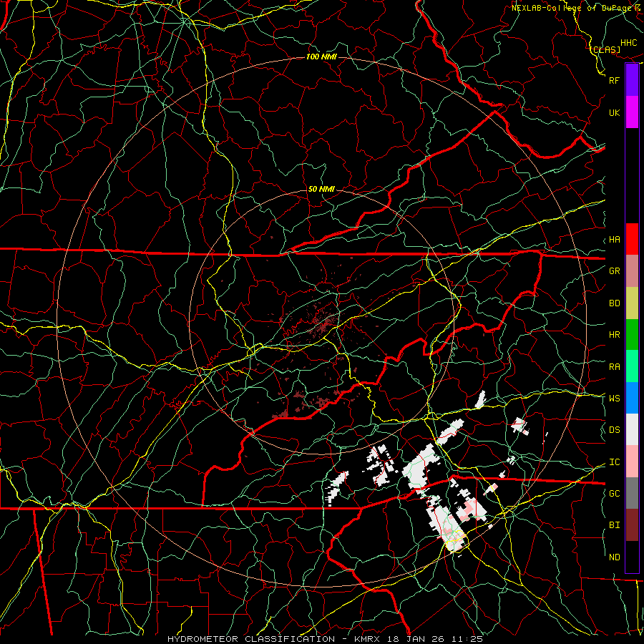Click the "RF" legend label
The image size is (644, 644).
615,80
